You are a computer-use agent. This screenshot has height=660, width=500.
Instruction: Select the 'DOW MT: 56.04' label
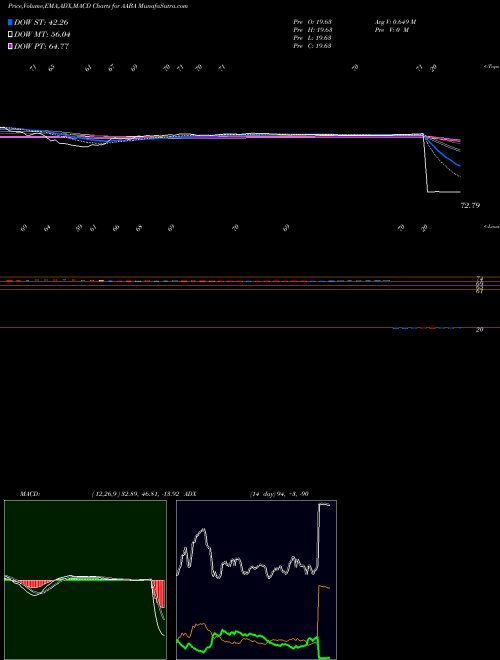pos(42,35)
